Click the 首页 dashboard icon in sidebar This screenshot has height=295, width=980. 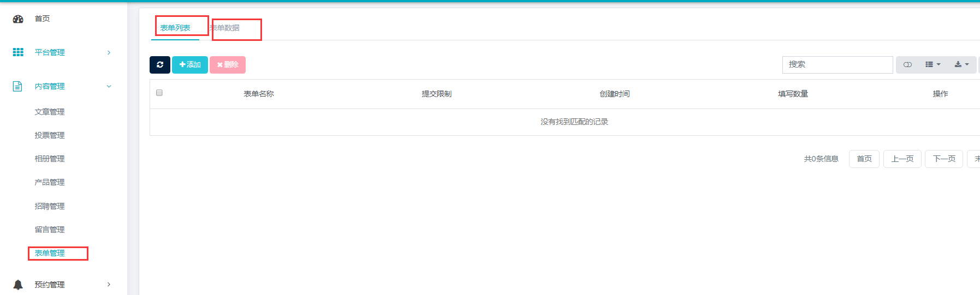(18, 19)
